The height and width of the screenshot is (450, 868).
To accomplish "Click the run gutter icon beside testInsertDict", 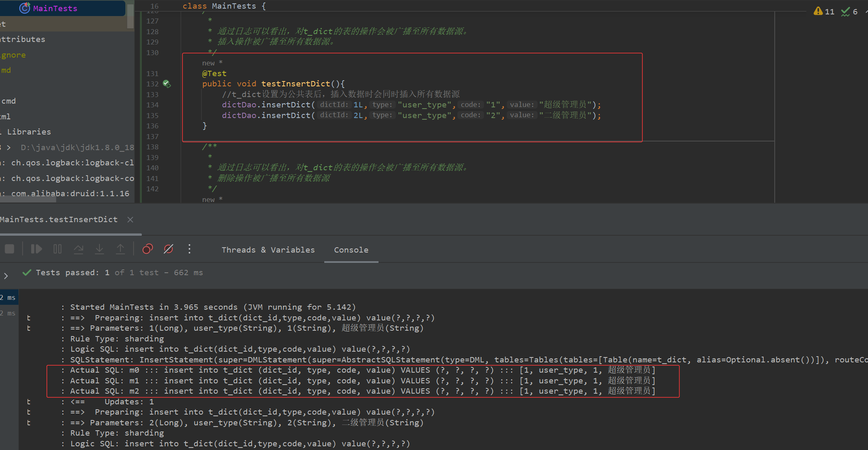I will (x=166, y=84).
